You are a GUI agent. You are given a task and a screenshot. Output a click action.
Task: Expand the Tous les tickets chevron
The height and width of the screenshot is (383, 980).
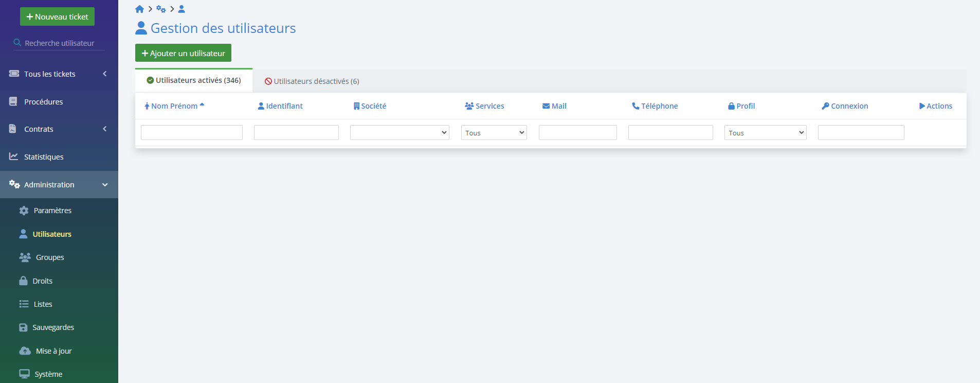click(x=105, y=74)
